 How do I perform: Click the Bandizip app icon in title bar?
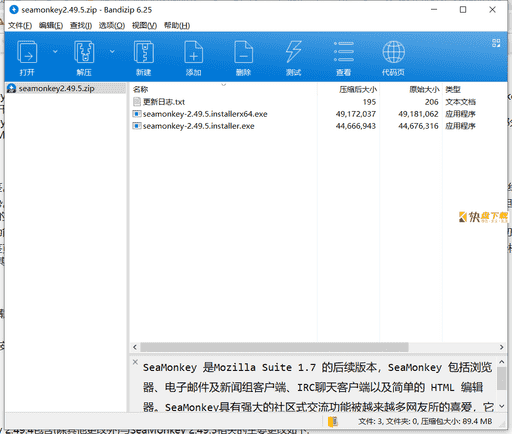click(14, 10)
